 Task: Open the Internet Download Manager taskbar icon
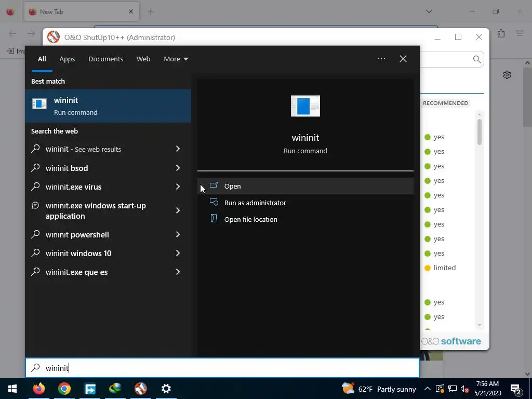coord(115,389)
